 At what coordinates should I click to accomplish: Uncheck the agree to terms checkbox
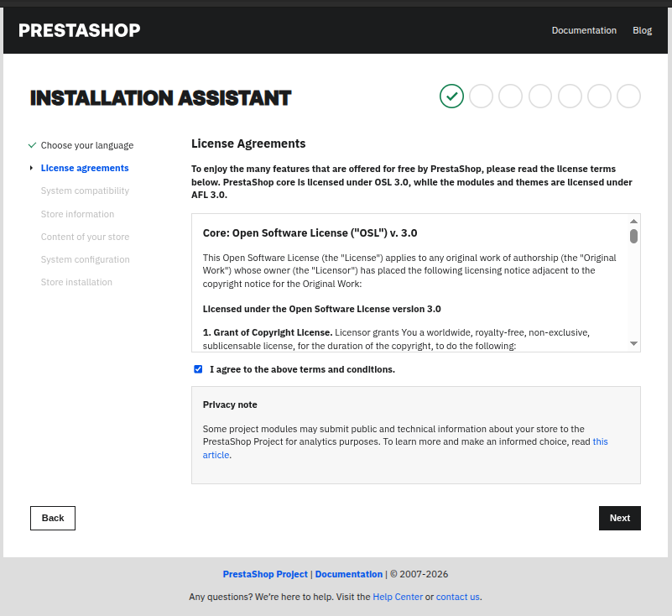point(198,369)
